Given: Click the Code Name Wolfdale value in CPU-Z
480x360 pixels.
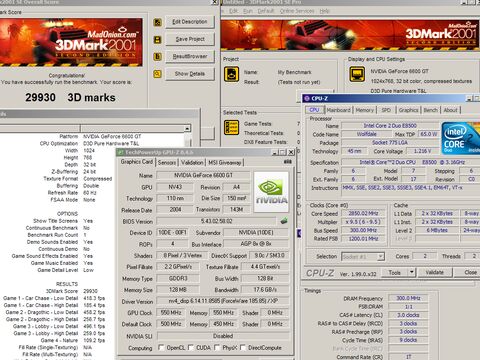Looking at the screenshot, I should pos(367,134).
